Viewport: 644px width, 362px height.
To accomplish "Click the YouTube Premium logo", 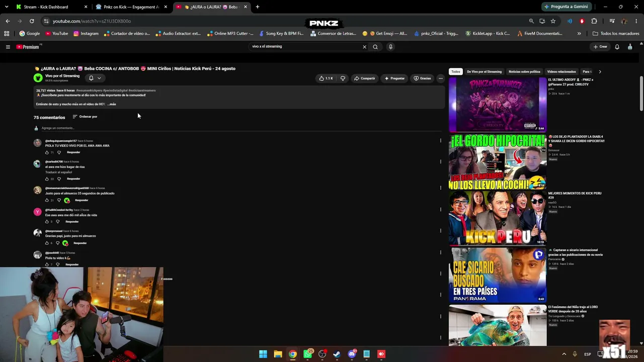I will 29,47.
